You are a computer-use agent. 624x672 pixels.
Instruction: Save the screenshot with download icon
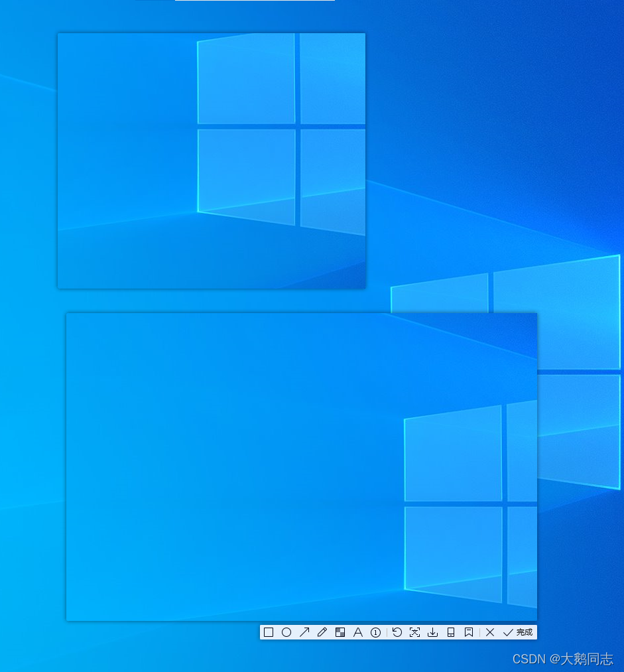pyautogui.click(x=432, y=632)
